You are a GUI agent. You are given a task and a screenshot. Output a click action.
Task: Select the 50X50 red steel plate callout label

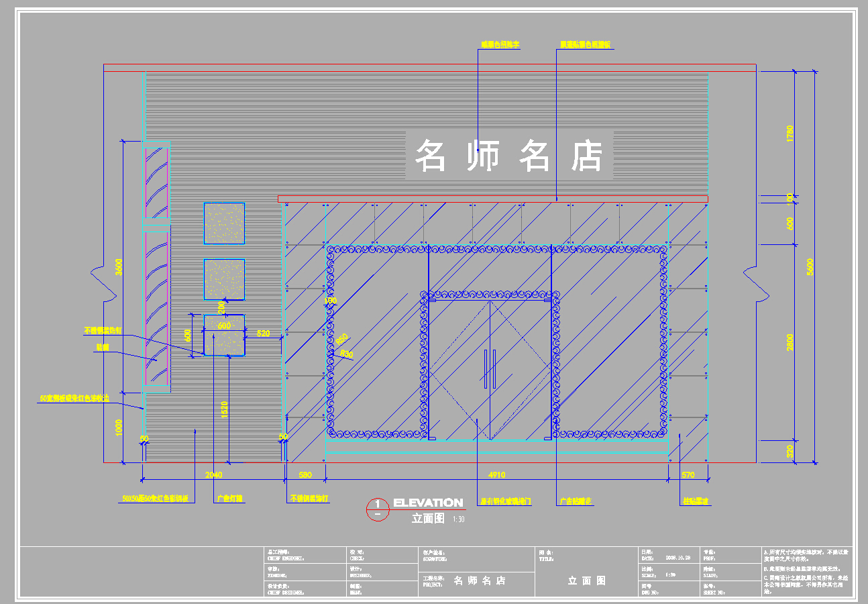pos(155,499)
